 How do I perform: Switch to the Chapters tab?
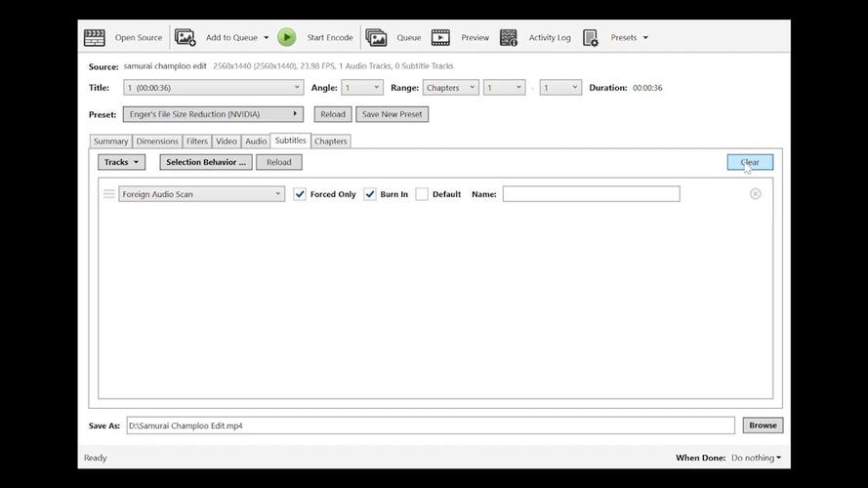330,142
